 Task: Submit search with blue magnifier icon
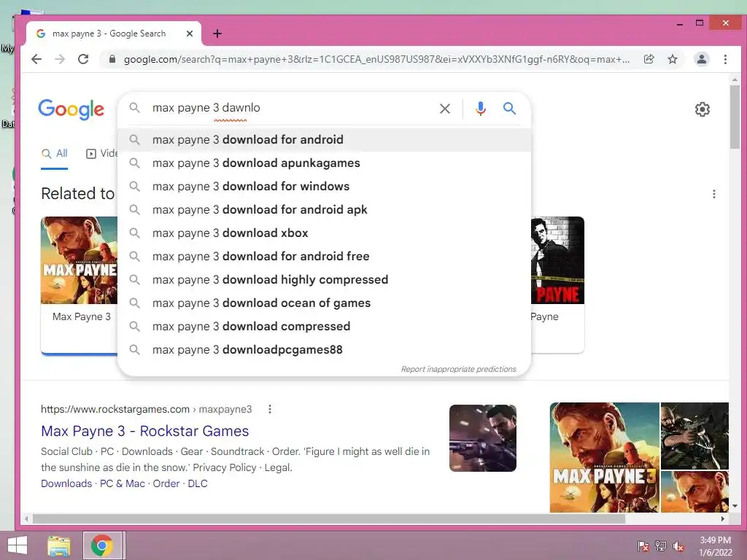510,108
